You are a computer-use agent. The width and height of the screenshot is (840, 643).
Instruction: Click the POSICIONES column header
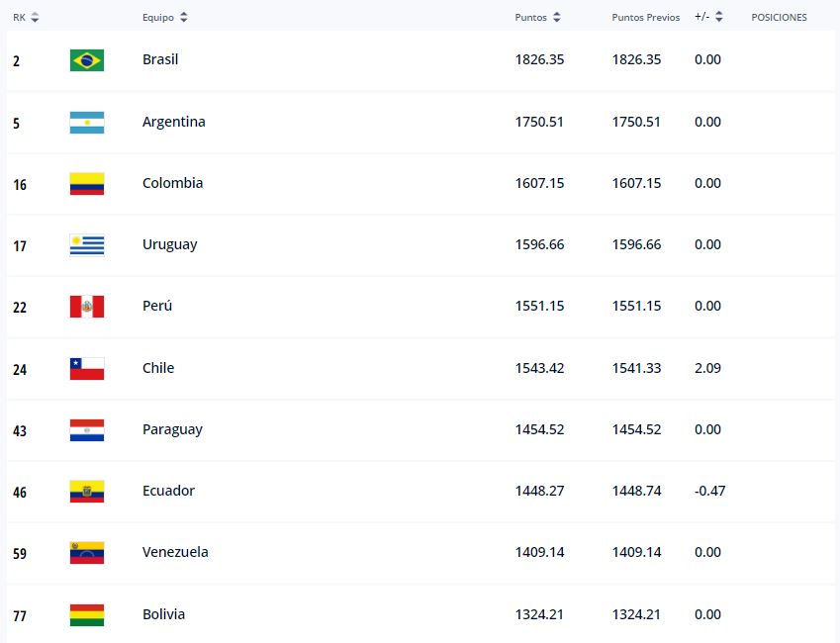[x=779, y=17]
